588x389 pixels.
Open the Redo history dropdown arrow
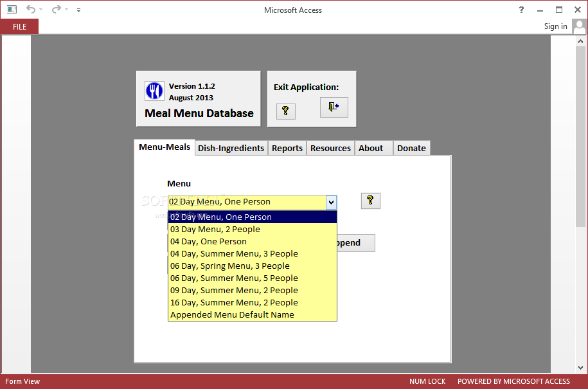[x=66, y=10]
